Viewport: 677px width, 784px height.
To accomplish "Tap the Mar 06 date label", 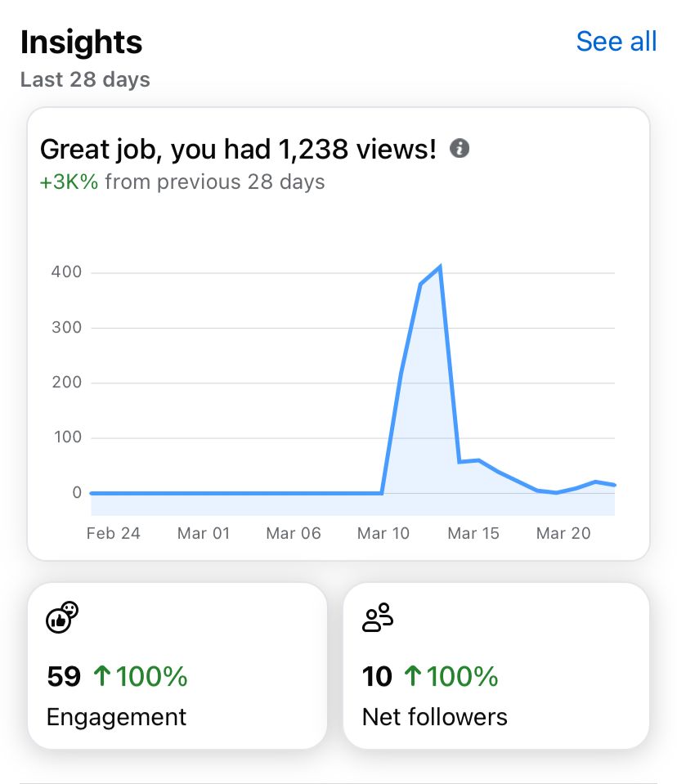I will tap(294, 533).
